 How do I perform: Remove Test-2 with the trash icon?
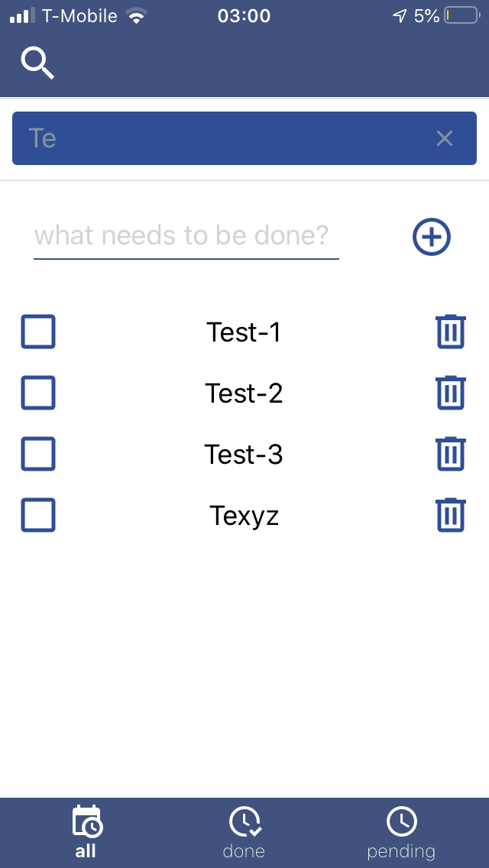[451, 393]
